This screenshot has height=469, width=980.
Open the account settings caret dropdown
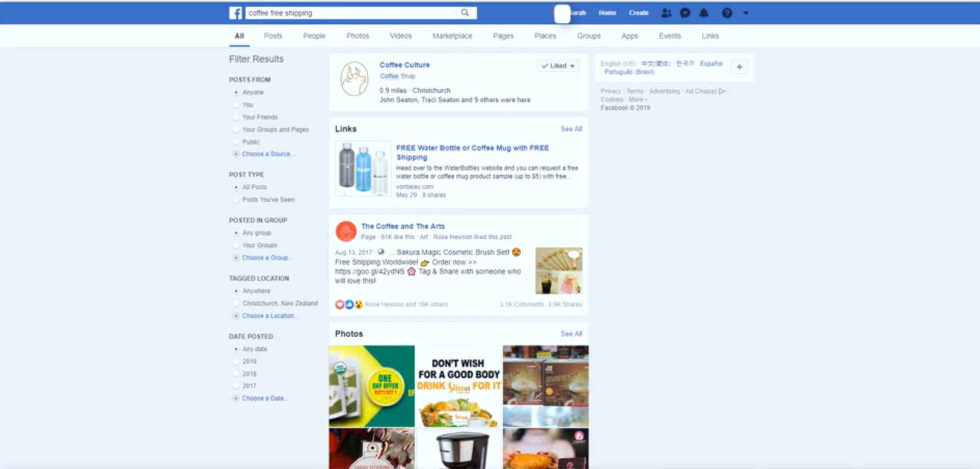point(746,13)
